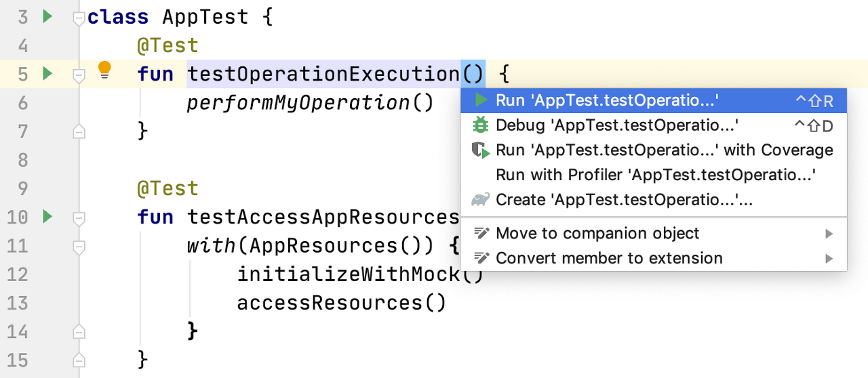Click the run gutter icon on line 10
This screenshot has height=378, width=868.
(x=47, y=217)
